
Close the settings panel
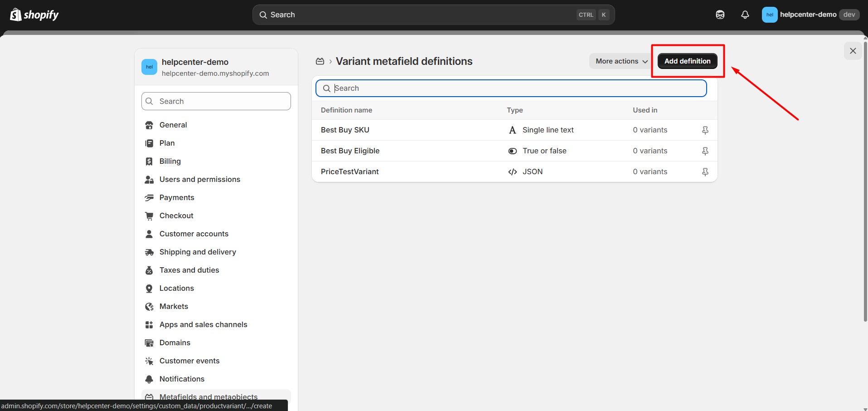[853, 51]
